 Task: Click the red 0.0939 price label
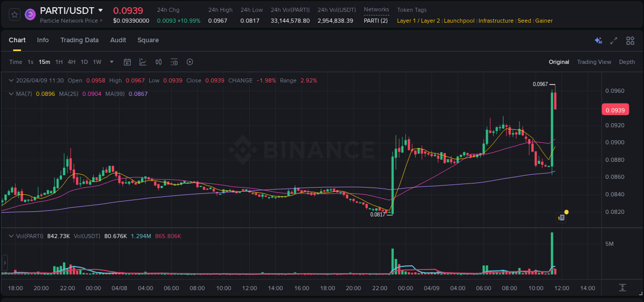(616, 109)
